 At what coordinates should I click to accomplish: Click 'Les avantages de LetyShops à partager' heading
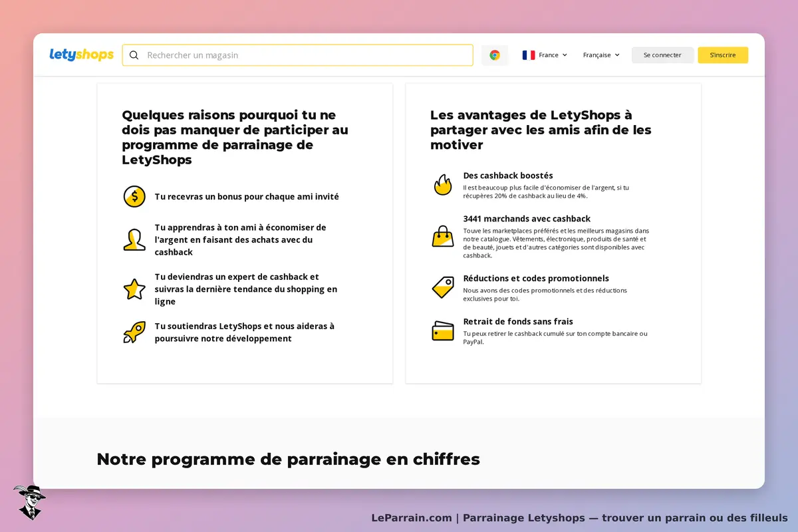tap(541, 130)
